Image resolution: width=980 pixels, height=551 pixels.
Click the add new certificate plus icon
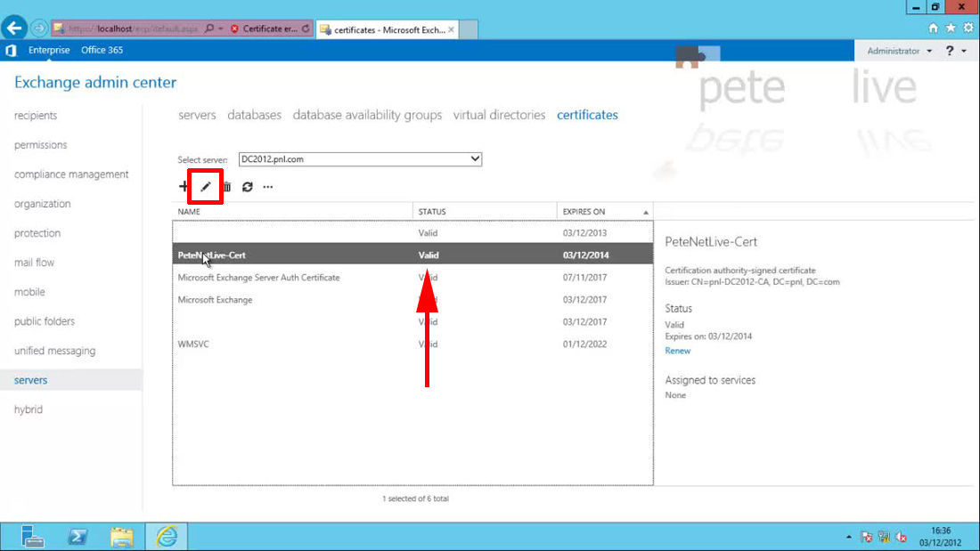(x=184, y=186)
